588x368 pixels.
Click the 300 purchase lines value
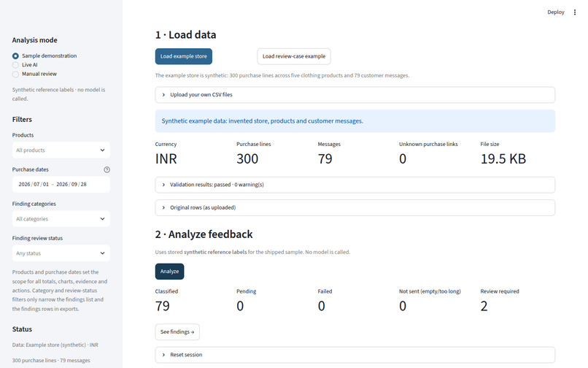pos(247,159)
